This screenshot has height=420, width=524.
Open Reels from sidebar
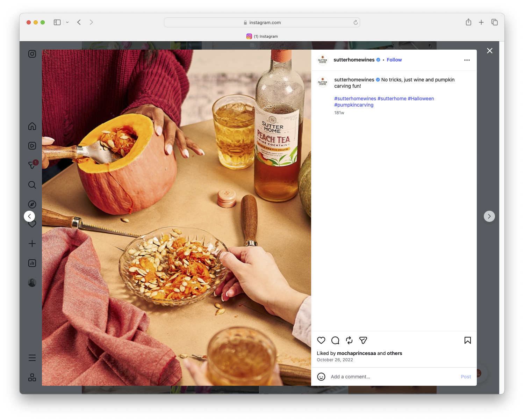point(32,146)
